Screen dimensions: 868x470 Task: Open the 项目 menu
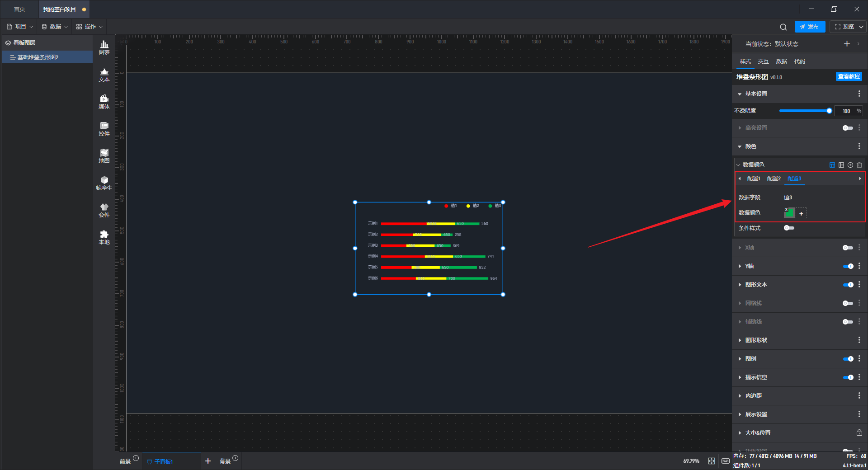[x=20, y=27]
